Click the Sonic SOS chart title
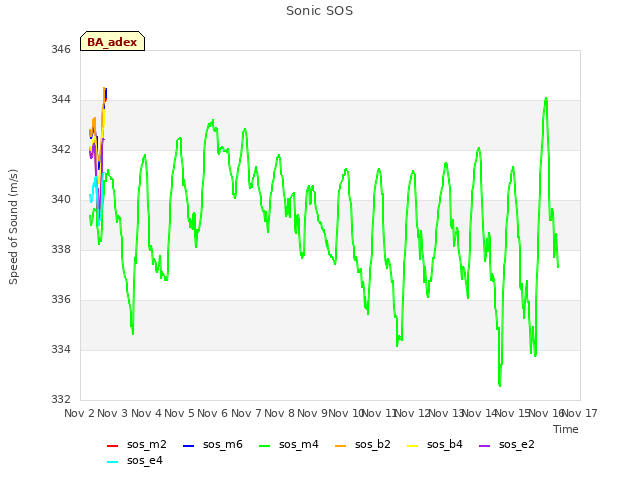640x480 pixels. point(319,11)
